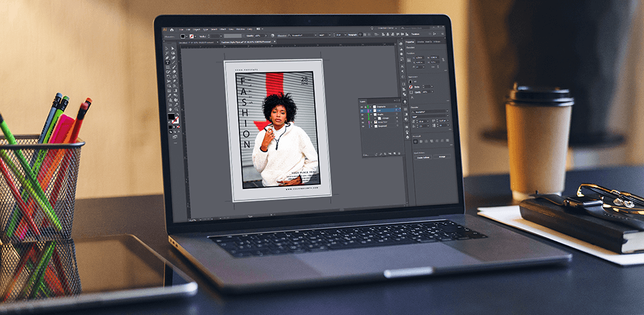
Task: Set paragraph to Align Left in Properties
Action: [x=415, y=141]
